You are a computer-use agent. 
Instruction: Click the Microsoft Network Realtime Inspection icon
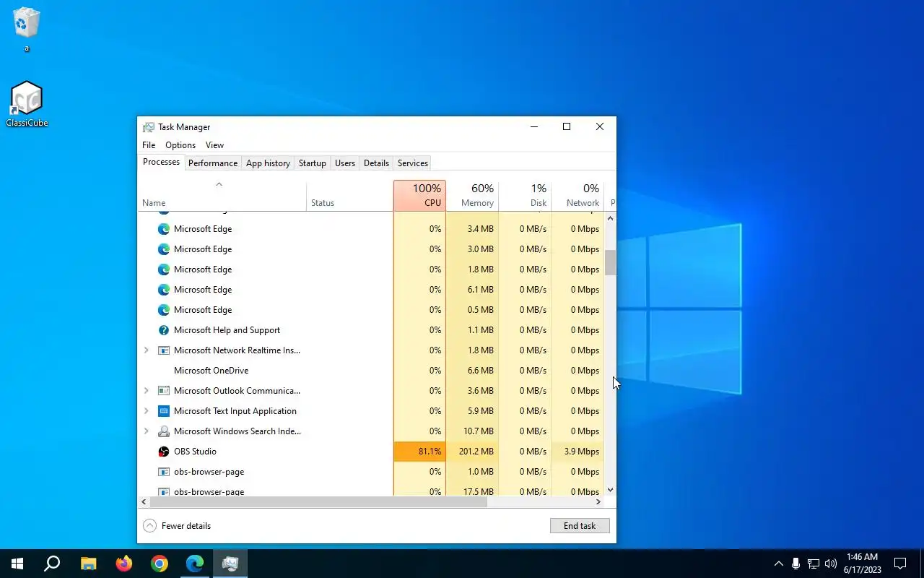pos(164,350)
